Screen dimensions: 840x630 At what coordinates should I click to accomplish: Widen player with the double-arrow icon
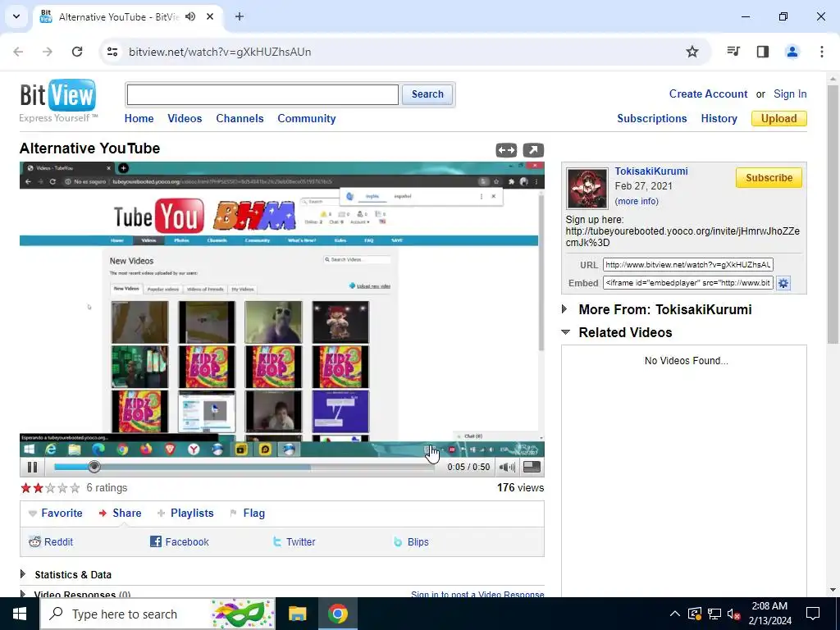click(x=506, y=151)
